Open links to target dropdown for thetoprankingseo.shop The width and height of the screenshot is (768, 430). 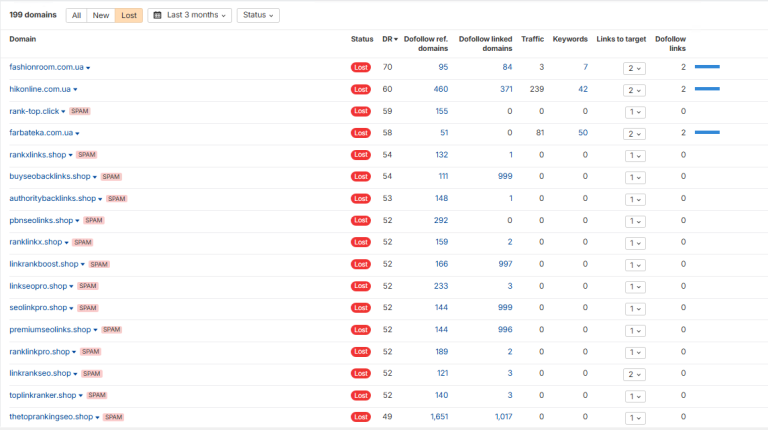635,418
